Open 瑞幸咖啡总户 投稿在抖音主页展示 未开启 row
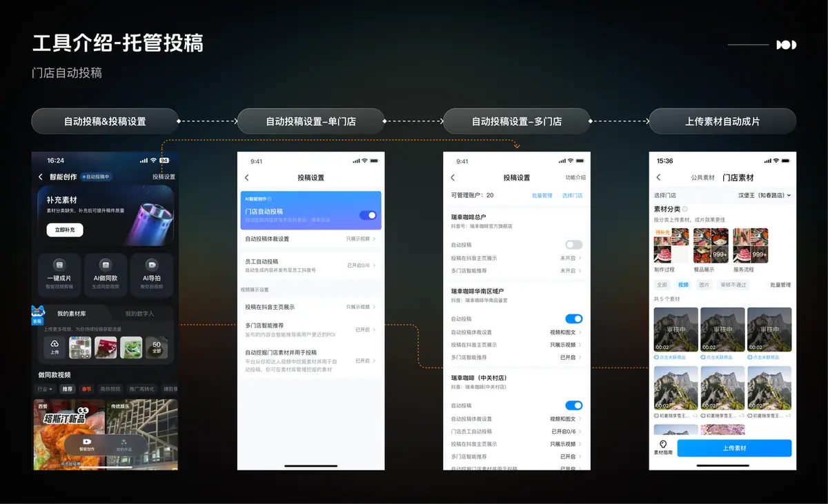This screenshot has height=504, width=828. (x=517, y=258)
